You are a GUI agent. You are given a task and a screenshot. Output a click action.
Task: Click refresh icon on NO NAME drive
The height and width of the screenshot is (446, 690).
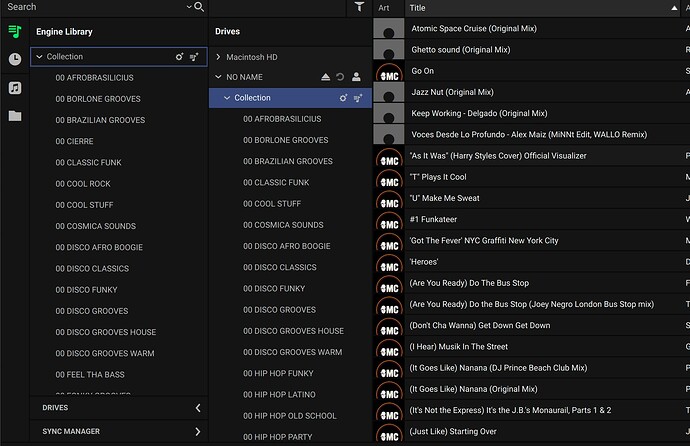[340, 77]
